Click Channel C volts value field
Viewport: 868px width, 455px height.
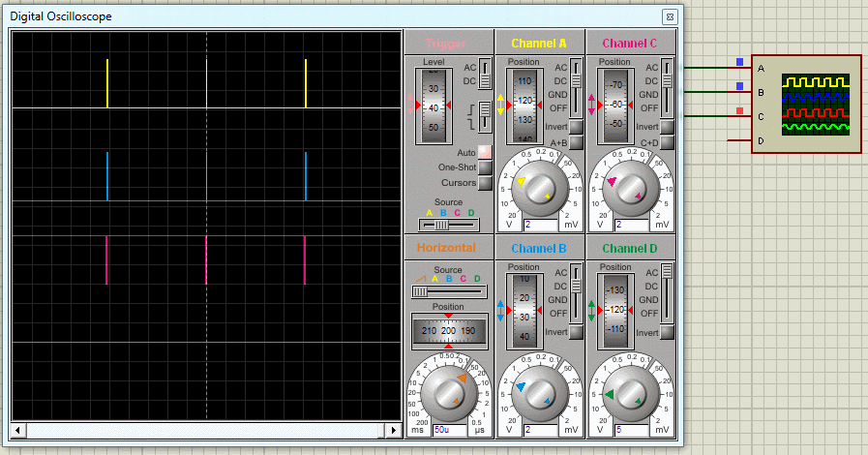[x=632, y=225]
